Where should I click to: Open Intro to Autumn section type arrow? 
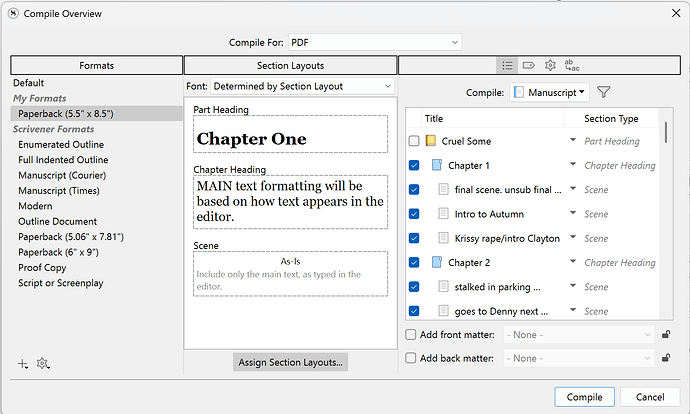pos(573,213)
